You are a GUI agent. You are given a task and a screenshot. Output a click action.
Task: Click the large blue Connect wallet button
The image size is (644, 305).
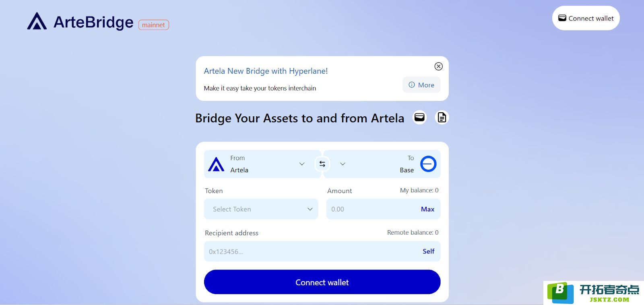tap(322, 282)
